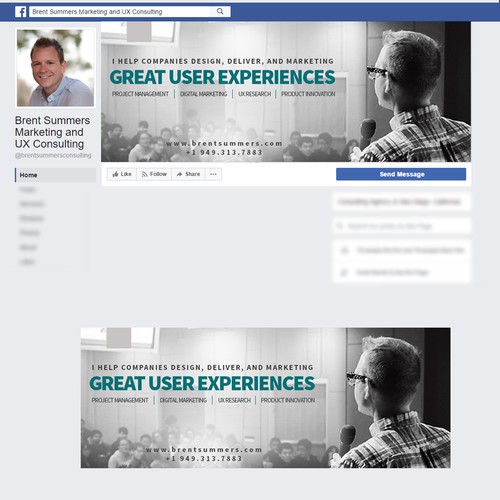Click the search magnifier icon
500x500 pixels.
[x=220, y=11]
